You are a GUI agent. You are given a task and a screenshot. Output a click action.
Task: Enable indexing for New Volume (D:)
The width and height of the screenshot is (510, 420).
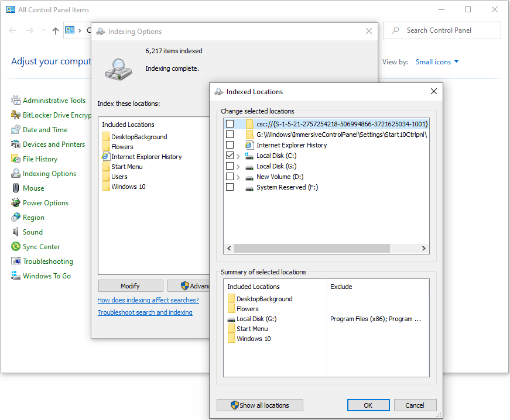230,176
